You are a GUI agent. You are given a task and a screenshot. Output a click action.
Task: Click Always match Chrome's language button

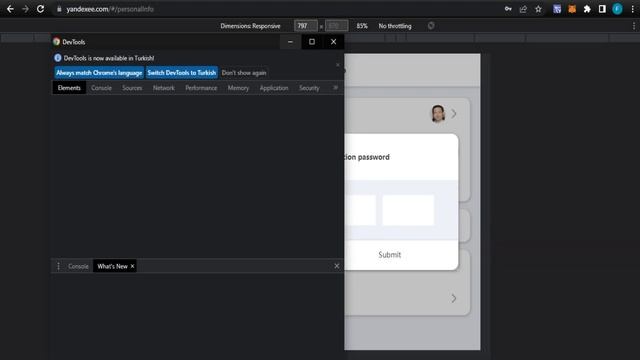99,73
